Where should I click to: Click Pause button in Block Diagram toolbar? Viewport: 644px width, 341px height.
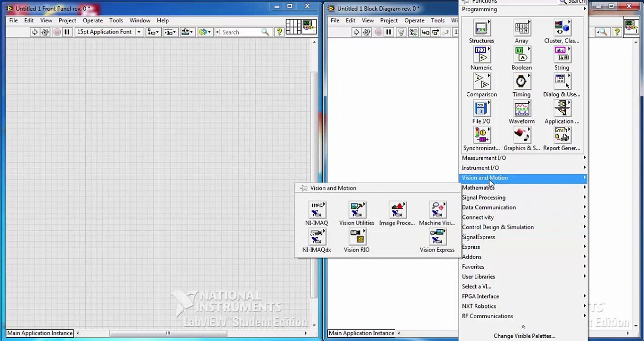(389, 32)
